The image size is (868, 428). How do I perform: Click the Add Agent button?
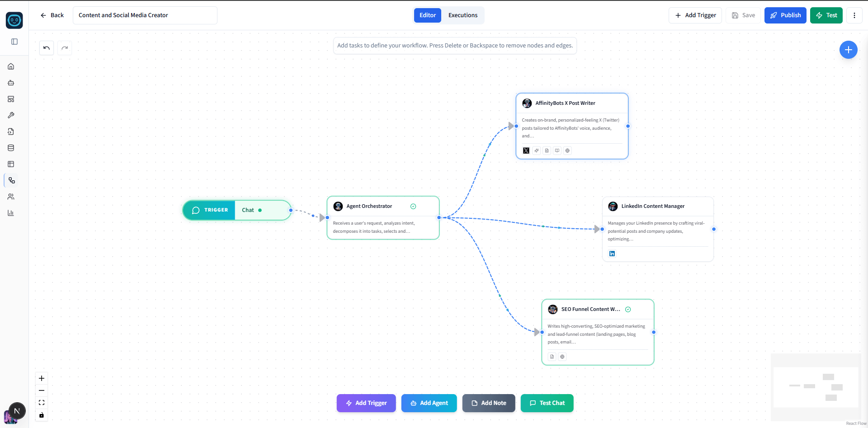pyautogui.click(x=429, y=403)
